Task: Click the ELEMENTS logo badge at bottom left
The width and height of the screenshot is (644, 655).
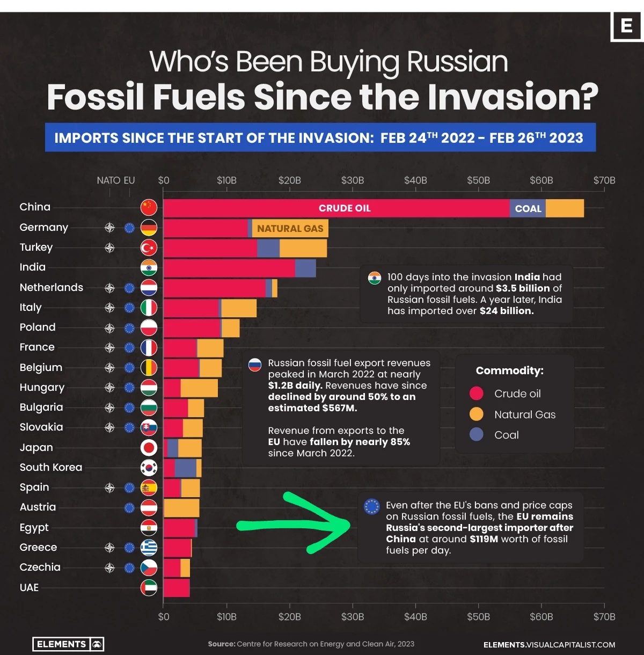Action: point(68,644)
